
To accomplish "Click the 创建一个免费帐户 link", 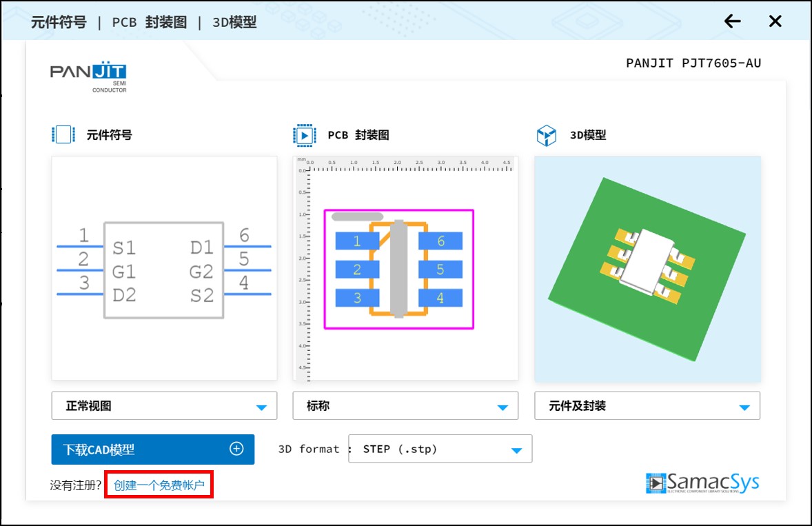I will point(159,485).
